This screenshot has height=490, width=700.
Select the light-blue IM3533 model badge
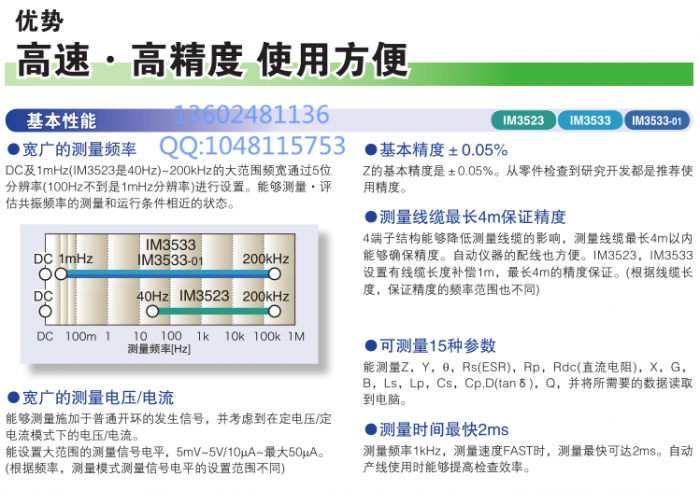coord(590,120)
